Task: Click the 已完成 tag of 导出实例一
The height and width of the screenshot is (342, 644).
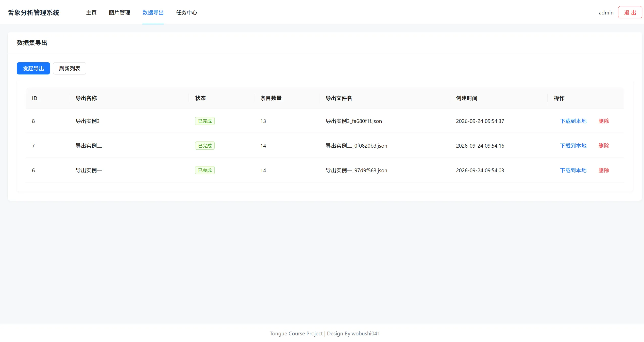Action: click(x=205, y=170)
